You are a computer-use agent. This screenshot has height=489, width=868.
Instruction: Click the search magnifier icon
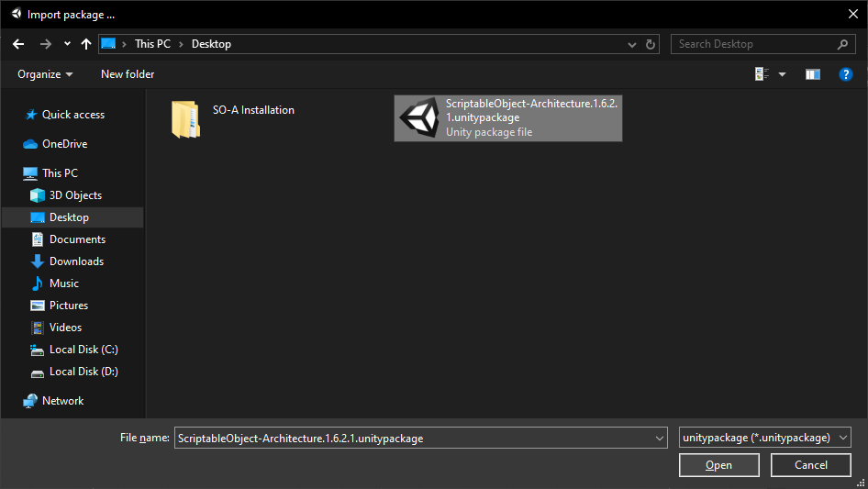pos(842,44)
